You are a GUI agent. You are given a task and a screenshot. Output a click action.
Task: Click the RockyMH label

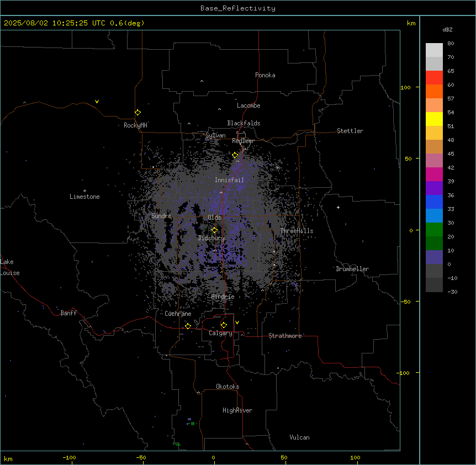click(x=135, y=125)
